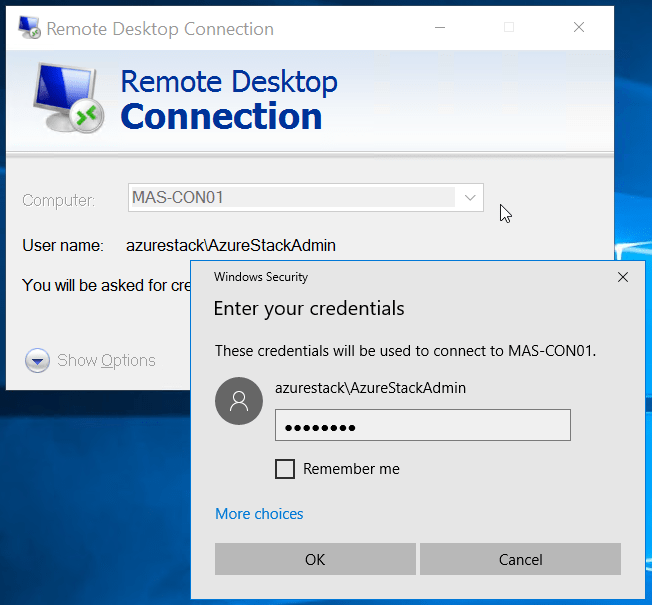The image size is (652, 605).
Task: Close the Windows Security dialog with X
Action: pyautogui.click(x=622, y=277)
